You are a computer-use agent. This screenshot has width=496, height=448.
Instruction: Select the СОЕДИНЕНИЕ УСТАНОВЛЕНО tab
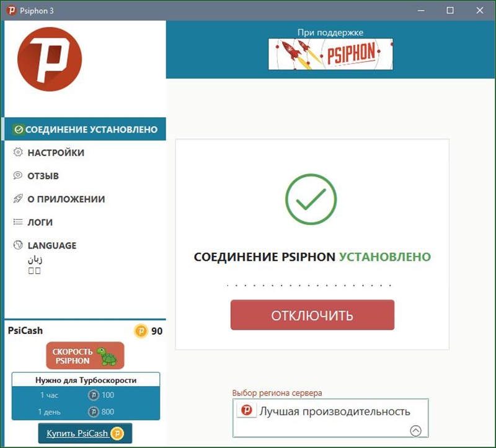[85, 129]
